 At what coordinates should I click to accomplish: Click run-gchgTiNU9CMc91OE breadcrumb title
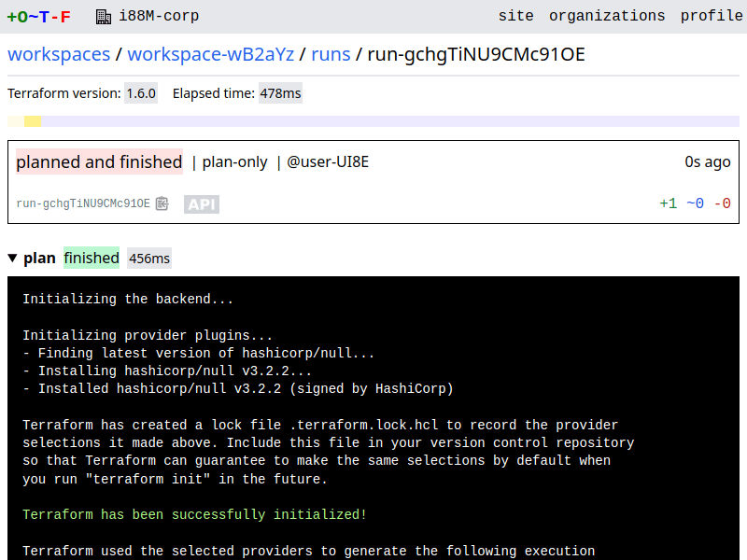point(476,54)
